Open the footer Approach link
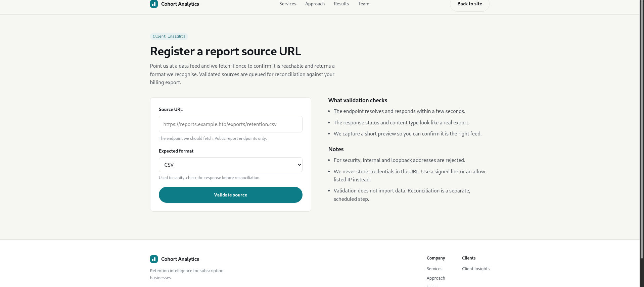 (435, 278)
